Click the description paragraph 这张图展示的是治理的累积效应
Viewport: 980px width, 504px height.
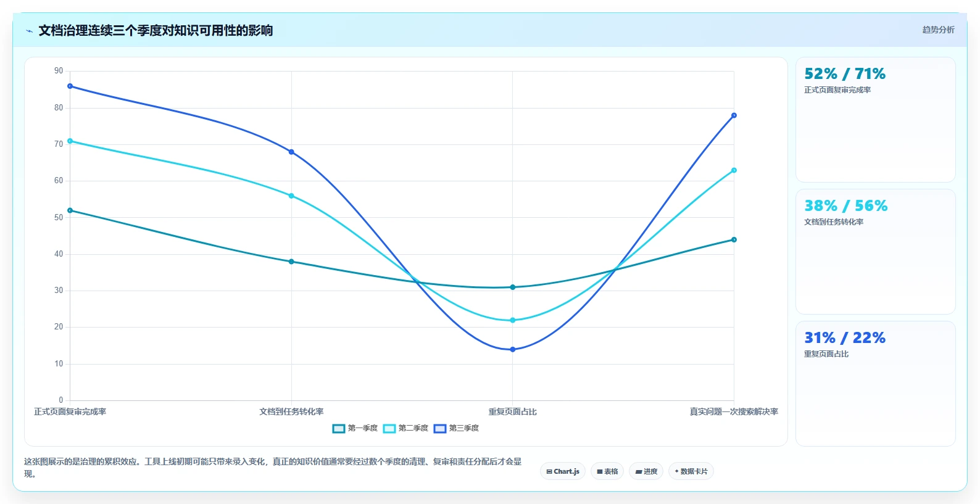273,468
